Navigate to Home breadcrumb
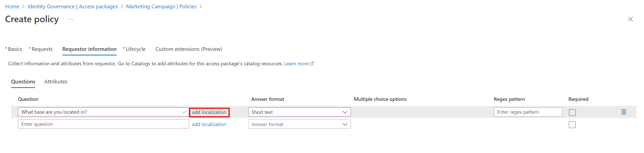 click(12, 7)
